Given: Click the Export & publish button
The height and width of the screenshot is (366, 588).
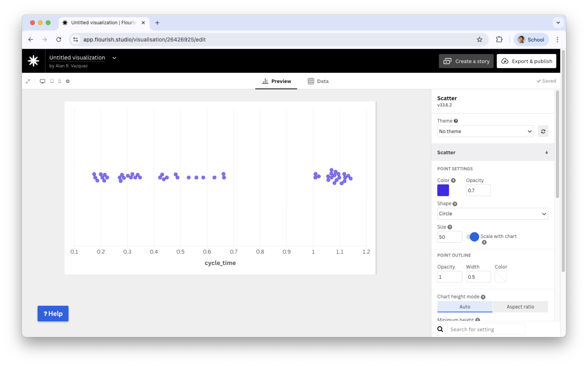Looking at the screenshot, I should click(526, 61).
